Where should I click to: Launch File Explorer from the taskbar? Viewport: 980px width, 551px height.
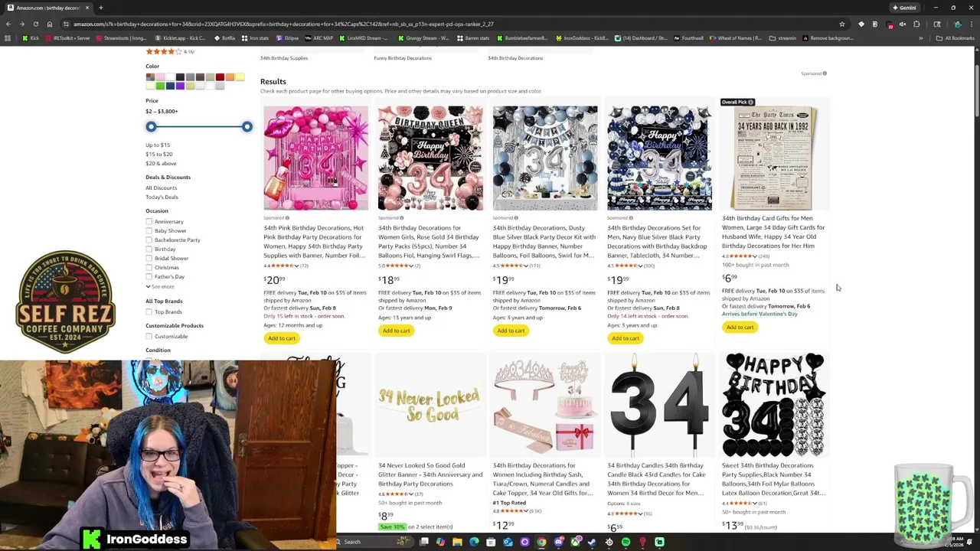coord(457,542)
